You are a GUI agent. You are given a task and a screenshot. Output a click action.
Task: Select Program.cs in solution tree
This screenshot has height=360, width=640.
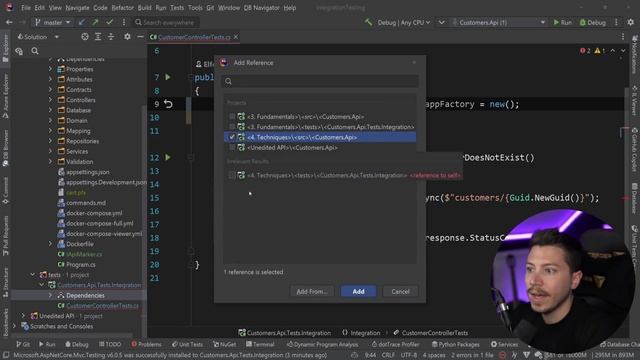(x=80, y=264)
